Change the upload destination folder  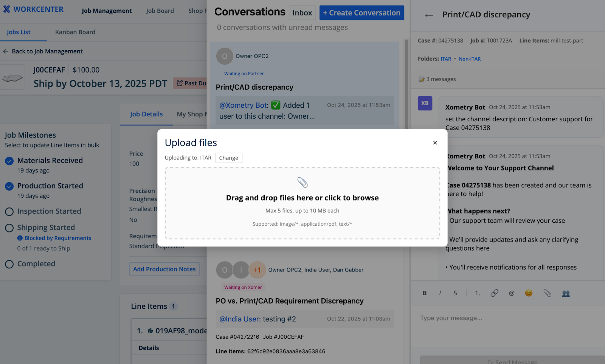(x=228, y=158)
